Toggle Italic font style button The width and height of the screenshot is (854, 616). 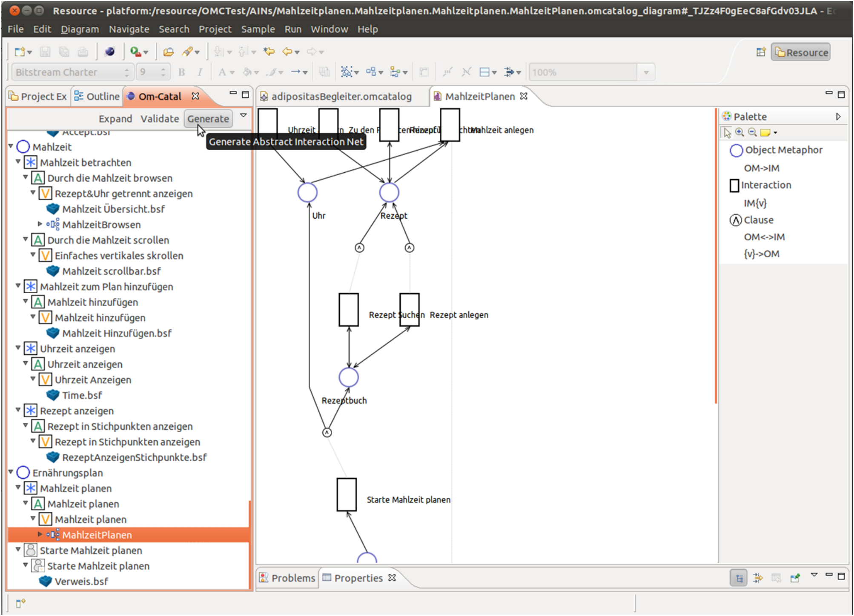coord(200,72)
